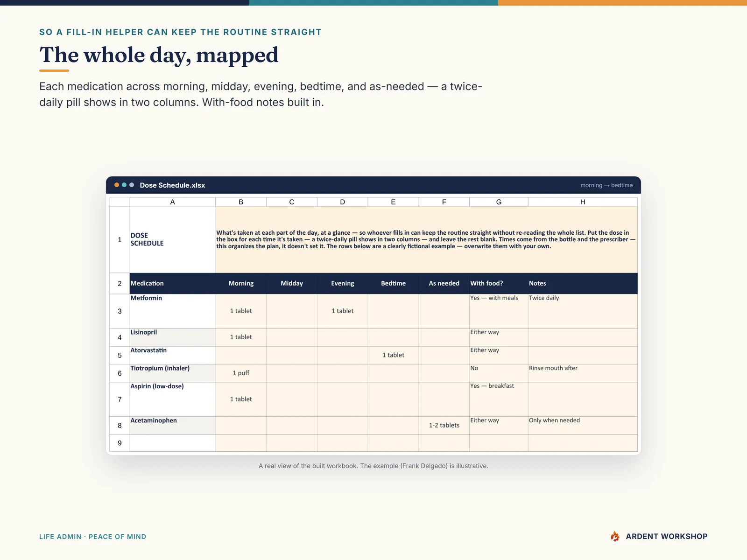The width and height of the screenshot is (747, 560).
Task: Click the Ardent Workshop flame logo
Action: click(x=615, y=536)
